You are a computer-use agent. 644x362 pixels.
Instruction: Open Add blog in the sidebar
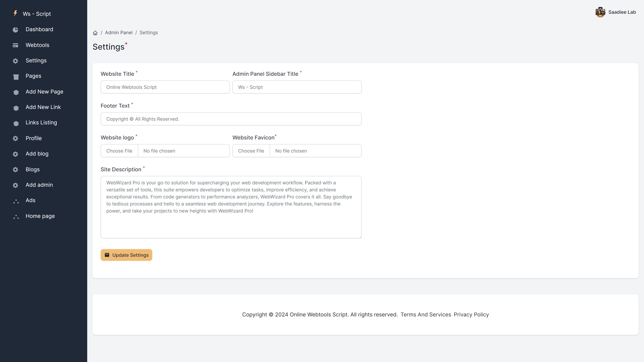[37, 154]
